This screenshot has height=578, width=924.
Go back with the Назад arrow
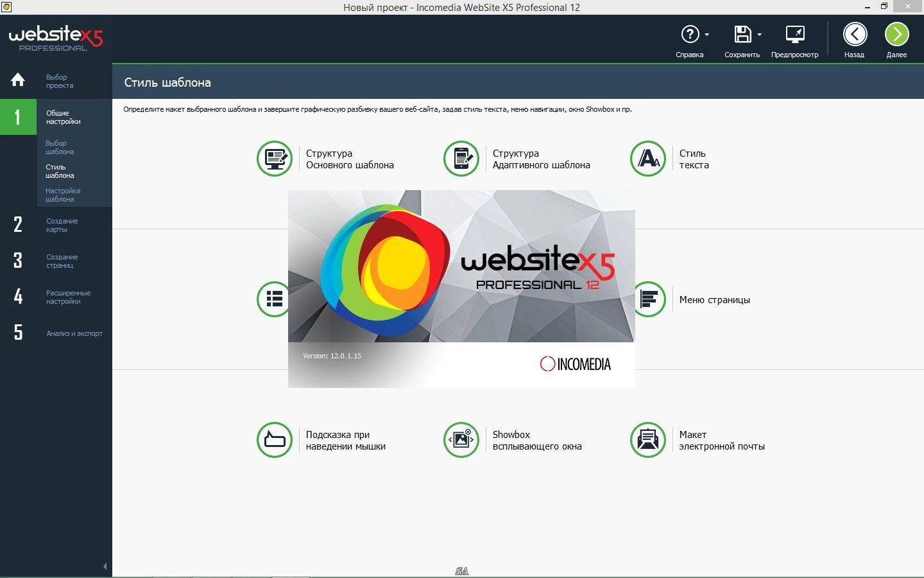pyautogui.click(x=855, y=34)
